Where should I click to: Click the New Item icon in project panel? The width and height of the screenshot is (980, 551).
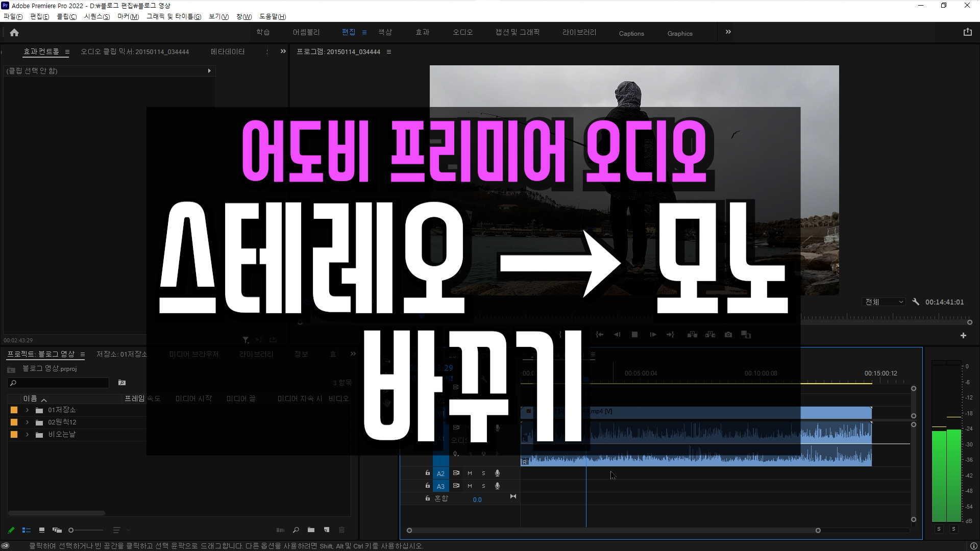[327, 530]
